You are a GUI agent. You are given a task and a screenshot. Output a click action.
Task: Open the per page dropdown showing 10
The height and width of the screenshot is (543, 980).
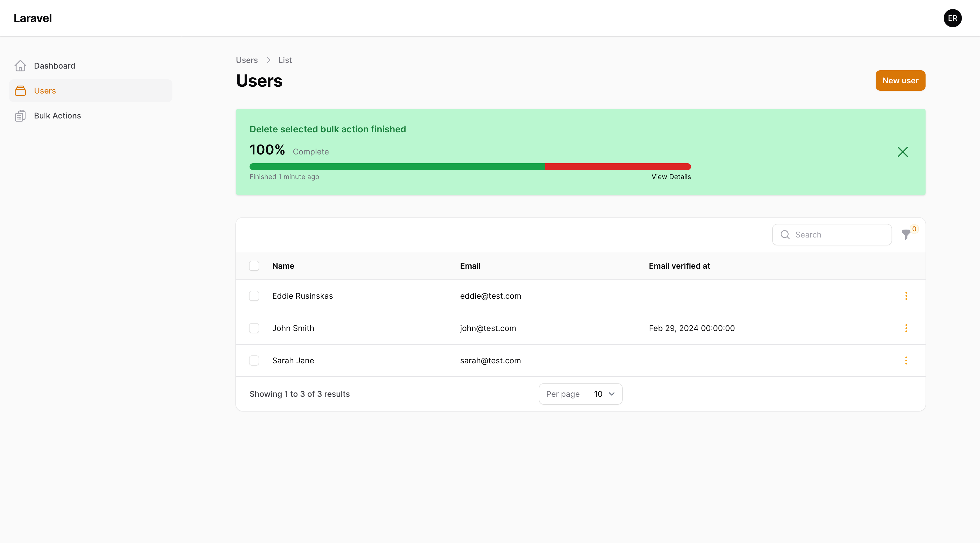(605, 394)
